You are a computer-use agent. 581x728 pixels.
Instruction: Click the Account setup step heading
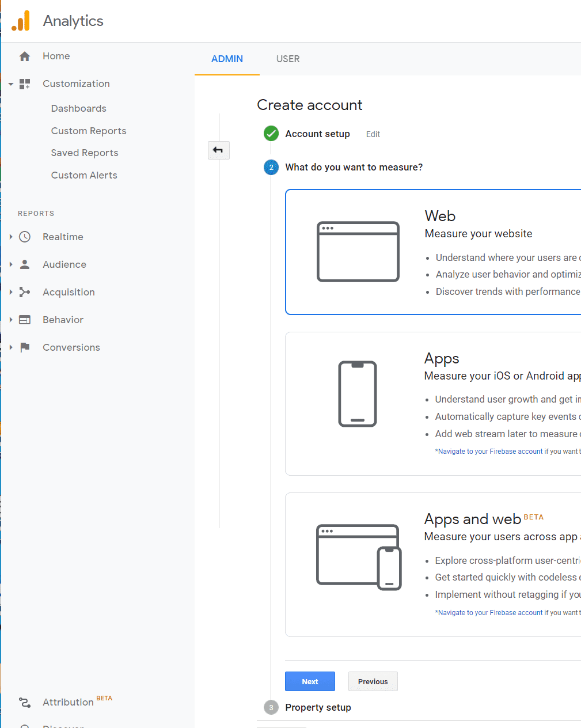[317, 134]
